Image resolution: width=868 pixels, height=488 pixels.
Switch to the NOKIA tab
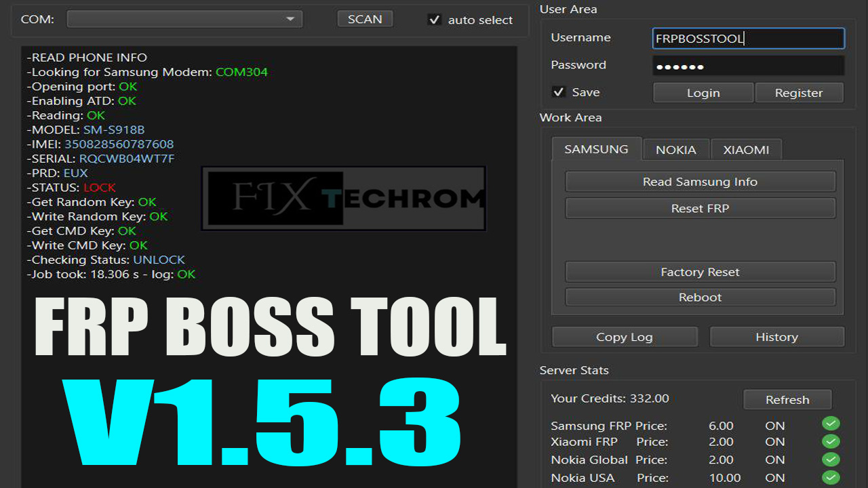[x=675, y=150]
